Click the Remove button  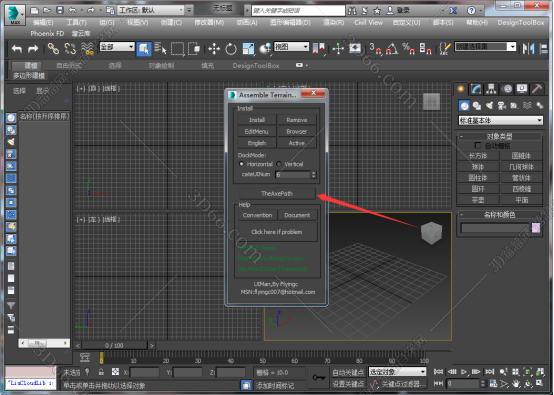pos(296,120)
